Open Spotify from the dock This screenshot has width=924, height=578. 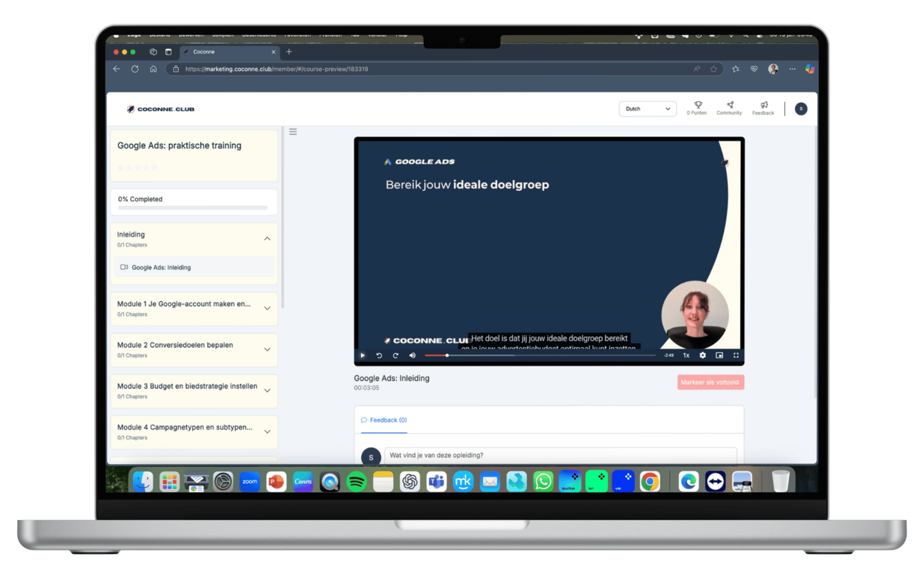356,481
